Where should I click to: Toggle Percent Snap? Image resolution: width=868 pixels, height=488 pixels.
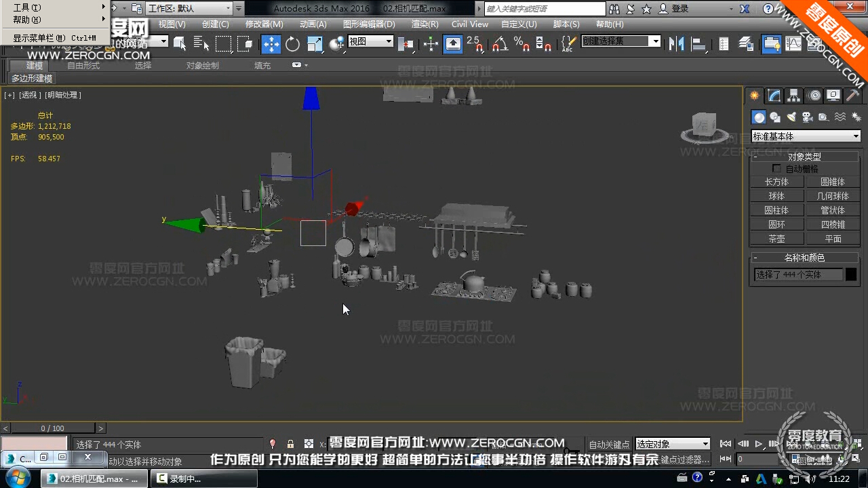[x=521, y=44]
